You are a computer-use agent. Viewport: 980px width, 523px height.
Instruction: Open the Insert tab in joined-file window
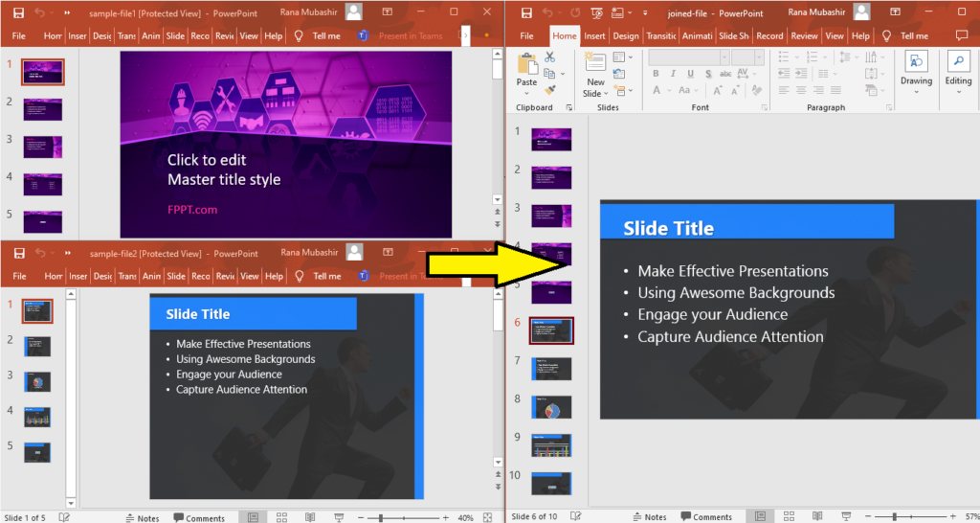594,35
